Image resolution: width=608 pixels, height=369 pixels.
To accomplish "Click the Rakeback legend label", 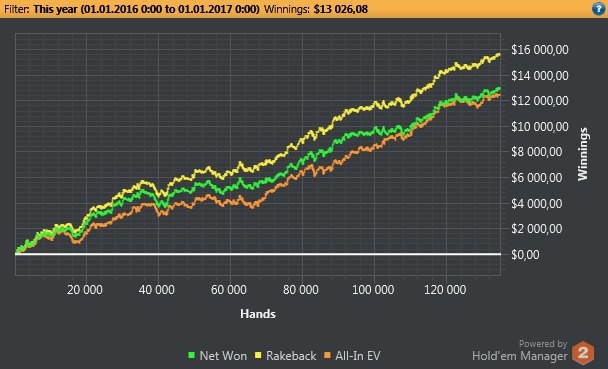I will (291, 355).
